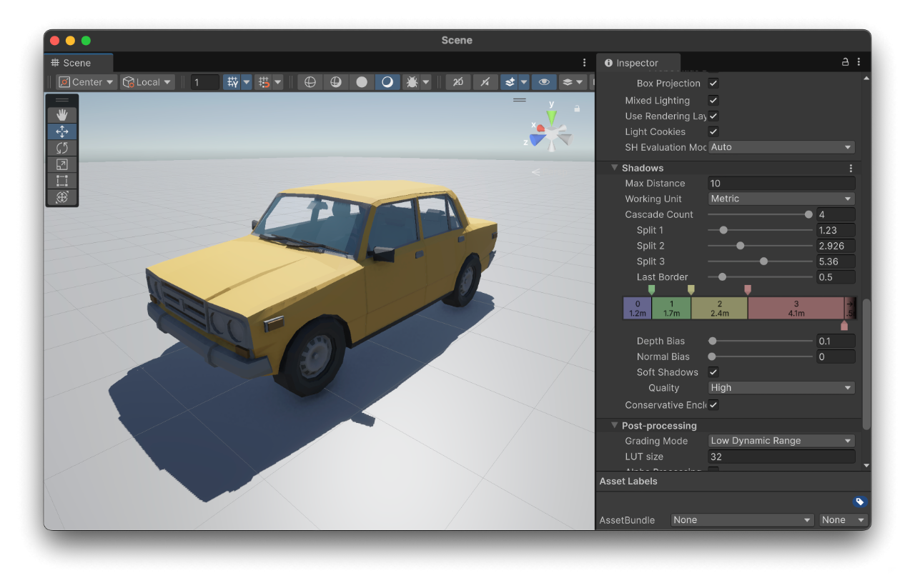Viewport: 915px width, 588px height.
Task: Click the Split 1 value field
Action: tap(836, 230)
